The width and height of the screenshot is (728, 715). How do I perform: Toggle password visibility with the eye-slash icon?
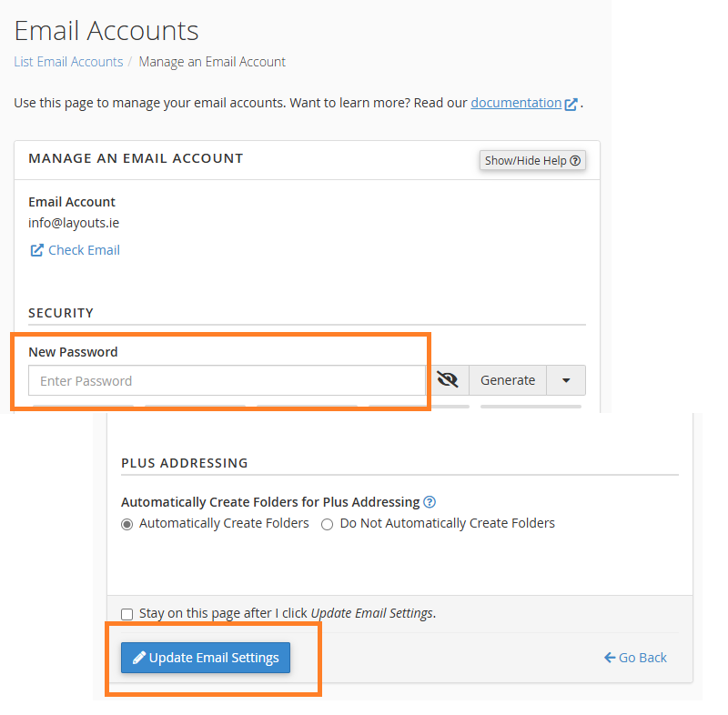coord(447,380)
